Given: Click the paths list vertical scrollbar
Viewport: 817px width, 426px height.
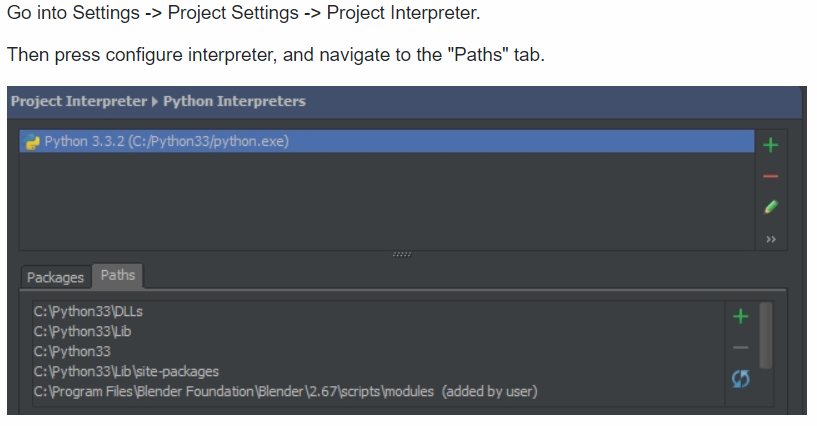Looking at the screenshot, I should tap(765, 335).
